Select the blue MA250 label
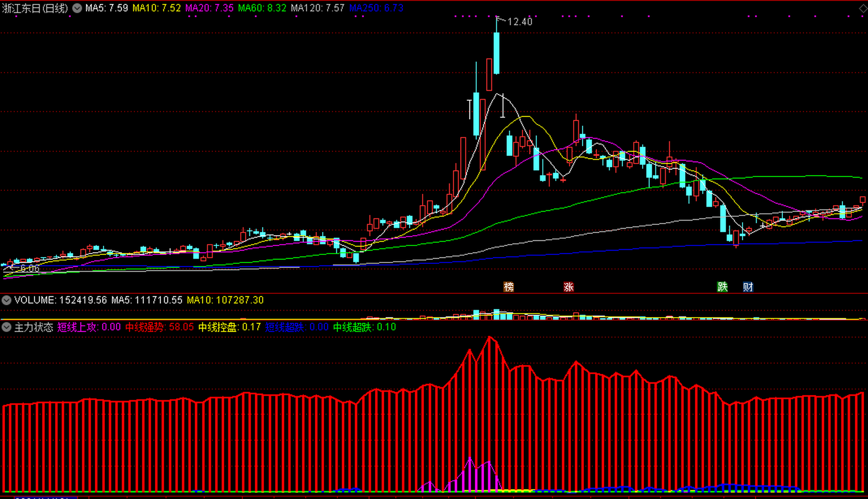The height and width of the screenshot is (499, 868). [376, 8]
